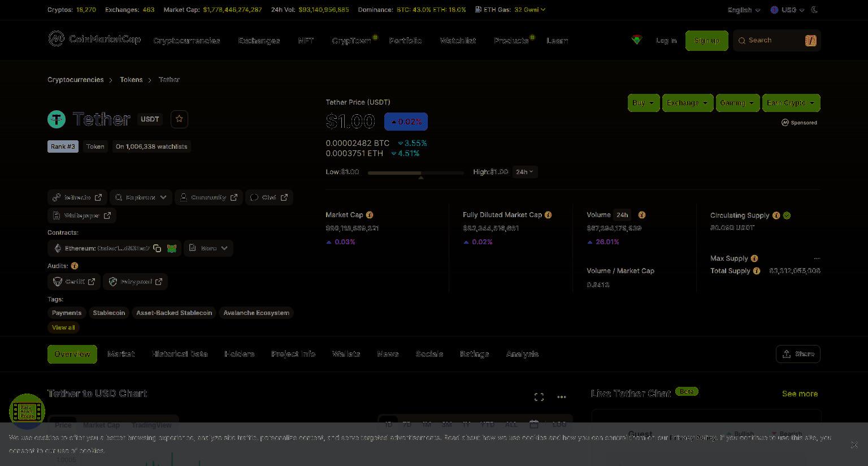The height and width of the screenshot is (466, 868).
Task: Click the verified checkmark beside Circulating Supply
Action: click(787, 215)
